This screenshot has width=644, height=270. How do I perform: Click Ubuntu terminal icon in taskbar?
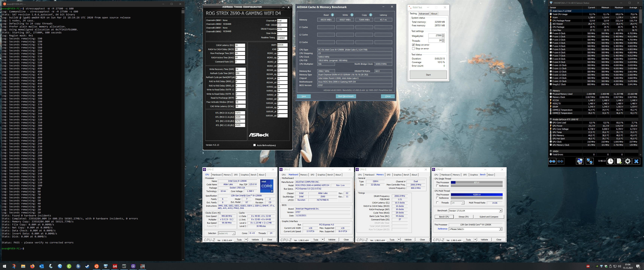(96, 266)
